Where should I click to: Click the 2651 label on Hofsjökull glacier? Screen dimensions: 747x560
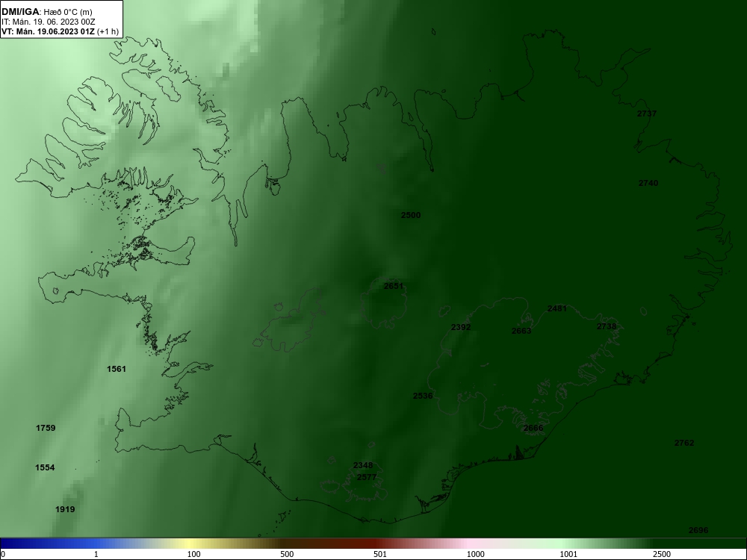[394, 286]
